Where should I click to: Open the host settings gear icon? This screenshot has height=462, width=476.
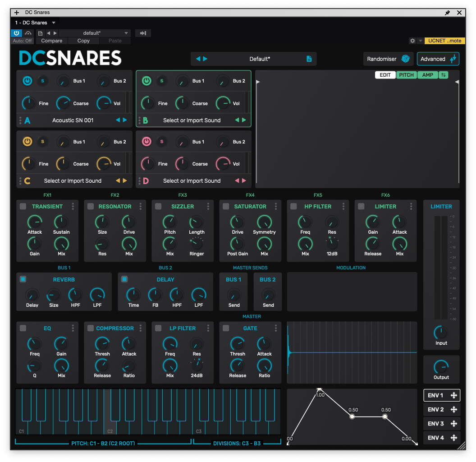pyautogui.click(x=412, y=41)
